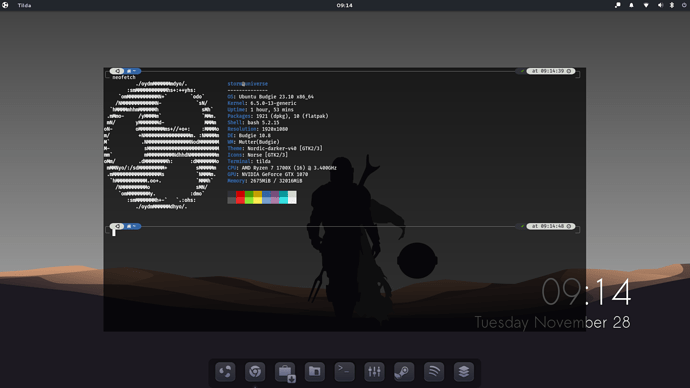Click the 'GPU: NVIDIA GeForce GTX 1070' line
The image size is (690, 388).
(x=268, y=174)
